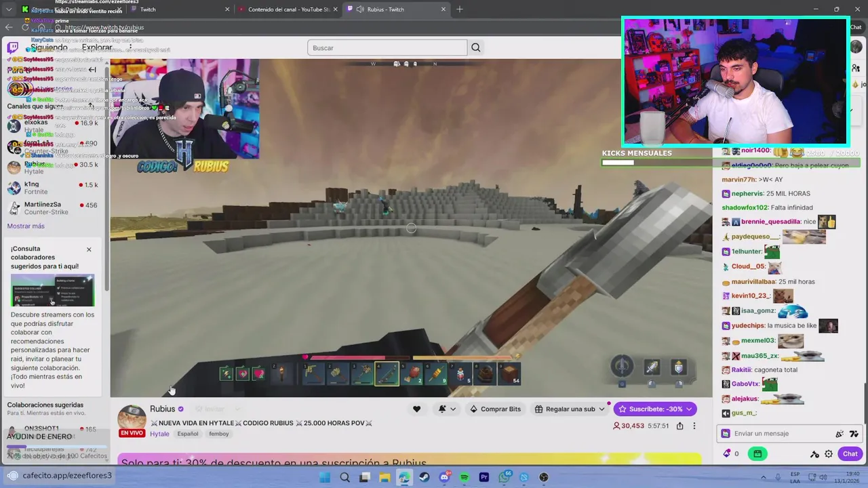
Task: Switch to Contenido del canal YouTube tab
Action: [288, 9]
